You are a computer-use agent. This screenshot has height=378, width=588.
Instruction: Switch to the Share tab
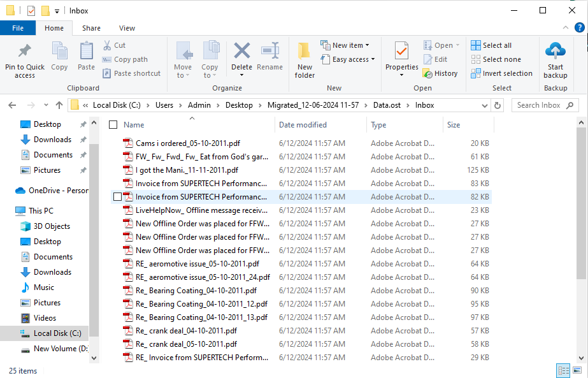[91, 28]
